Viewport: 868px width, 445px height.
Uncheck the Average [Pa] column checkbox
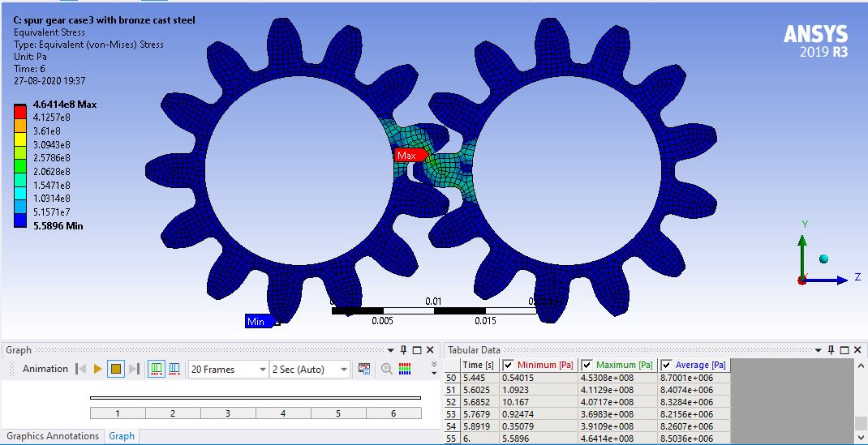667,366
